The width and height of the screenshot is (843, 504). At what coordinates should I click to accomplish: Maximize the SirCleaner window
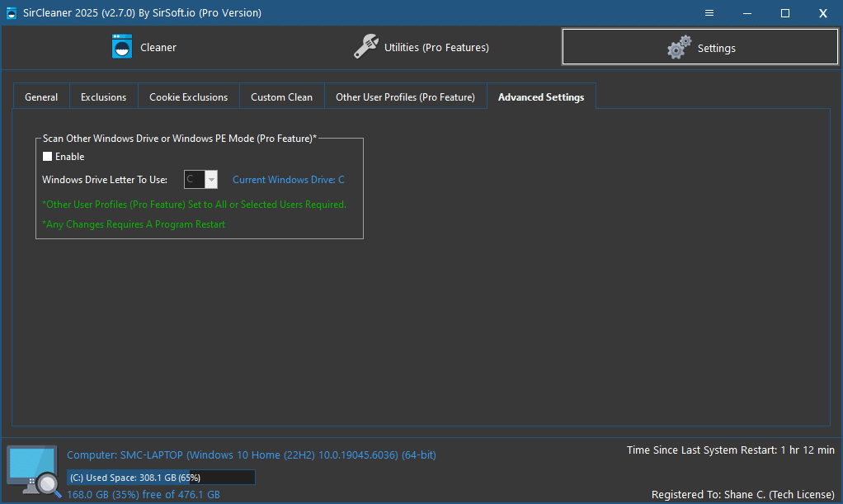(x=785, y=13)
